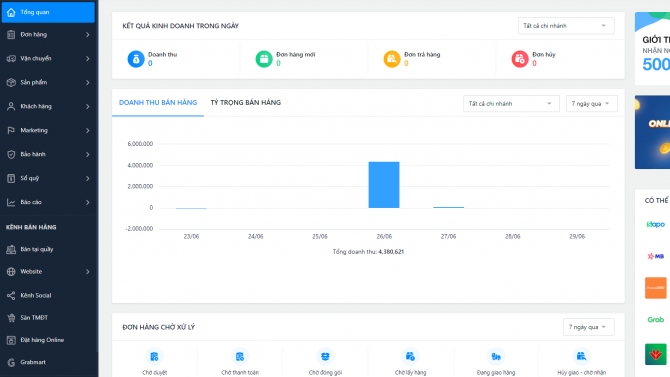Screen dimensions: 670x377
Task: Click the Chờ duyệt status icon
Action: point(154,356)
